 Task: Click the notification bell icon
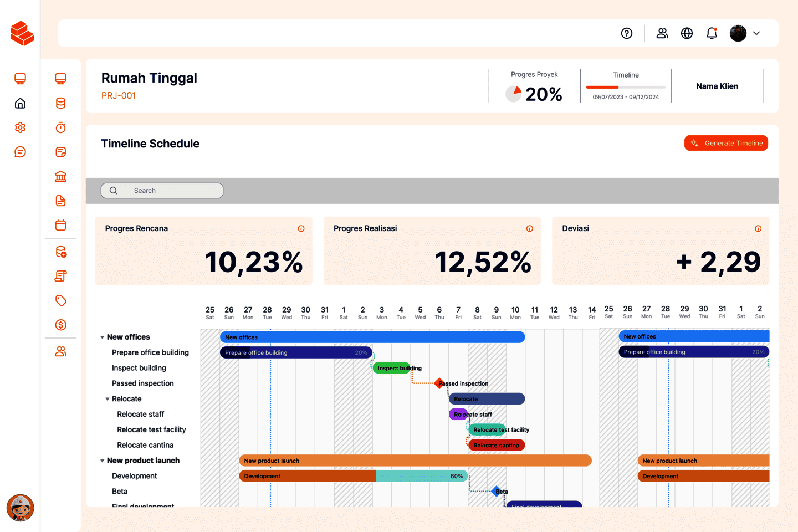pyautogui.click(x=712, y=33)
